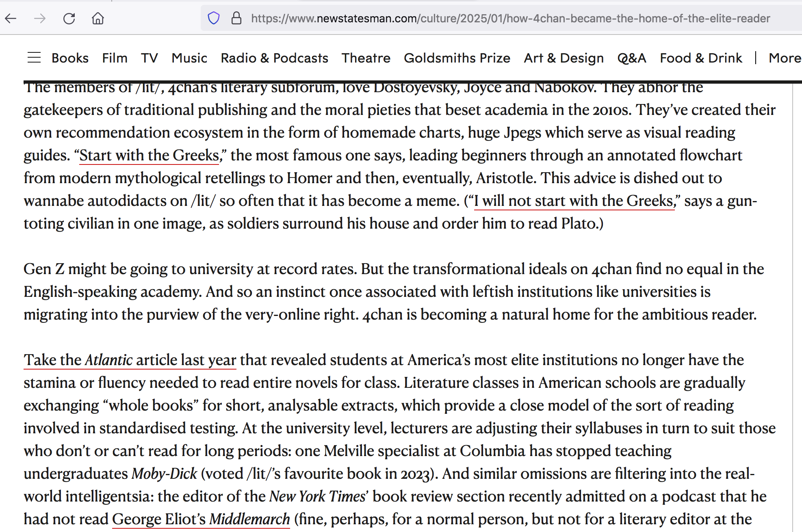This screenshot has width=802, height=532.
Task: Navigate to Music section
Action: point(189,58)
